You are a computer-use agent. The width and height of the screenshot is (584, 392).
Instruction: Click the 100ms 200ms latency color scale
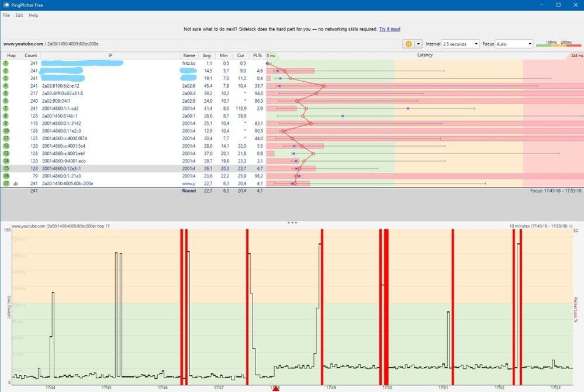point(559,44)
